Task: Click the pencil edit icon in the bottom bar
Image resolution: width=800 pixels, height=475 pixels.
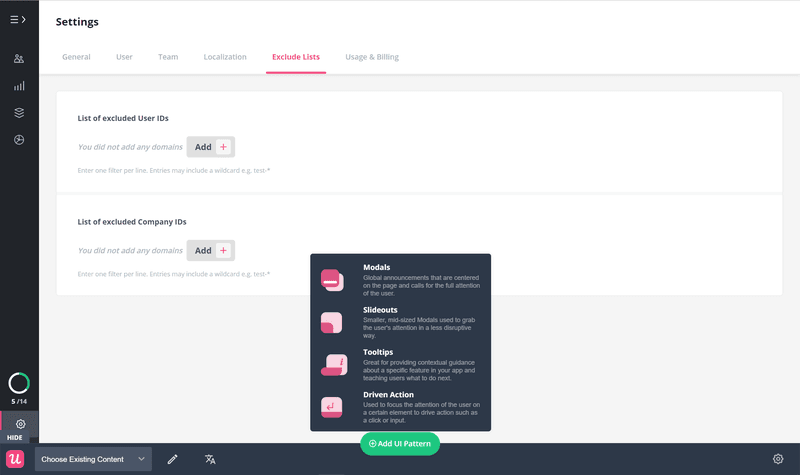Action: (173, 459)
